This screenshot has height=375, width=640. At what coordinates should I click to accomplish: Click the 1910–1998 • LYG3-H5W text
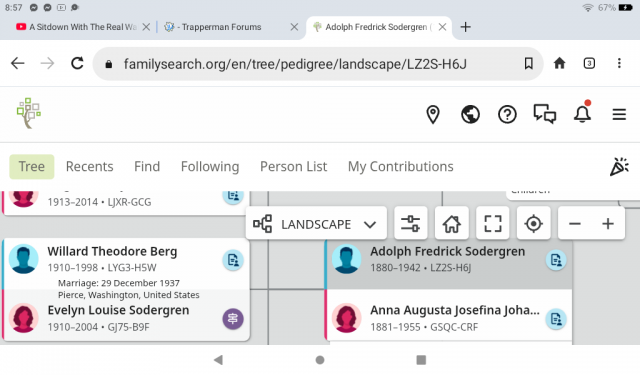tap(102, 268)
